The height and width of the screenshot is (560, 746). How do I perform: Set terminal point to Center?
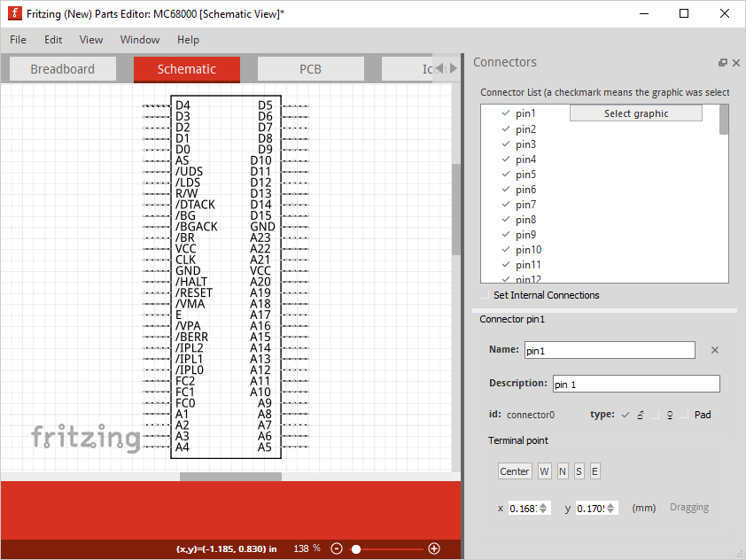pyautogui.click(x=514, y=471)
